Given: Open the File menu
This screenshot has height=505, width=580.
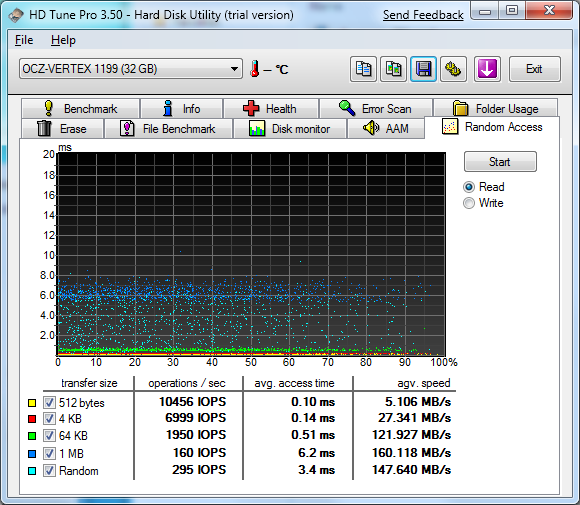Looking at the screenshot, I should (24, 40).
